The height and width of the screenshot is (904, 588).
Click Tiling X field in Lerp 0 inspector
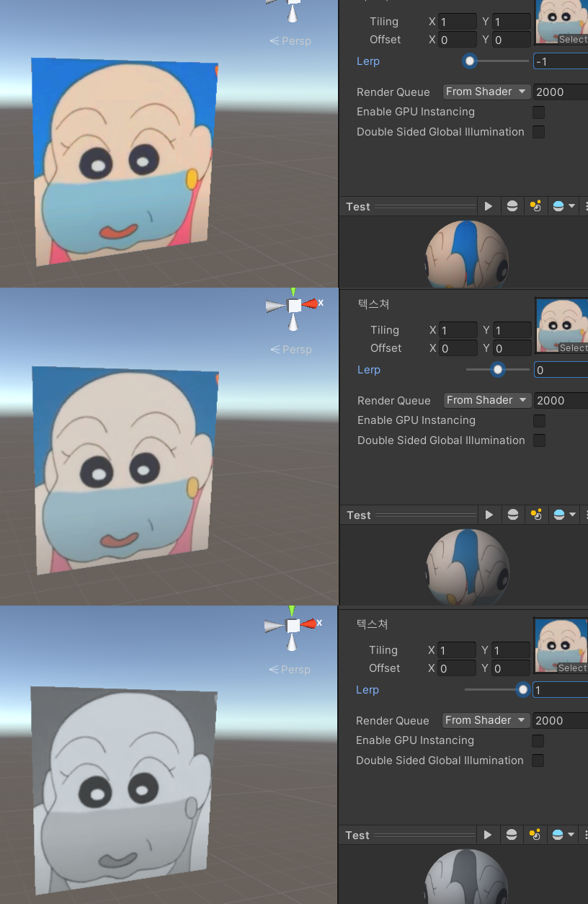(x=458, y=330)
